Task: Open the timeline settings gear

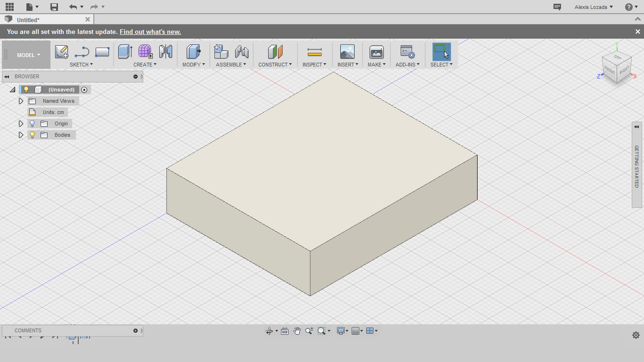Action: pos(636,335)
